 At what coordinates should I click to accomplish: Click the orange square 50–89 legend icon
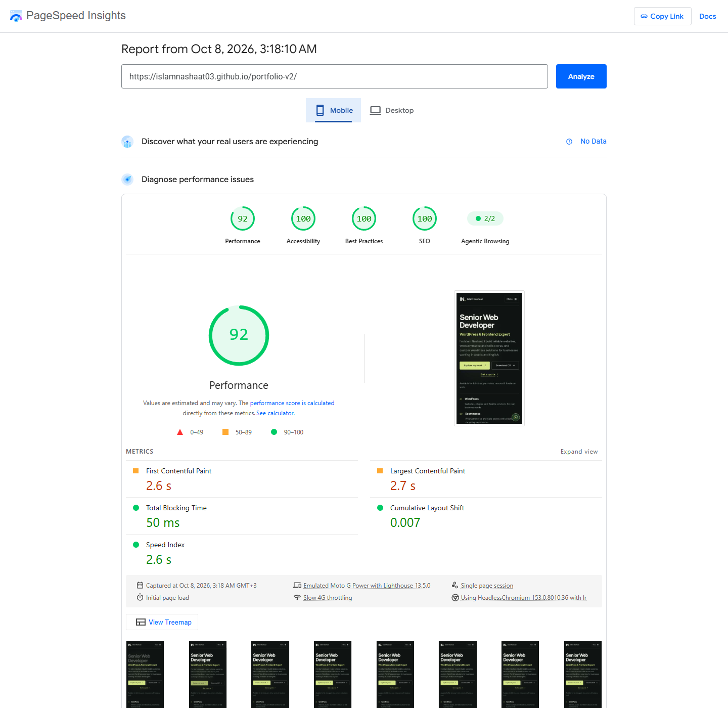(225, 432)
